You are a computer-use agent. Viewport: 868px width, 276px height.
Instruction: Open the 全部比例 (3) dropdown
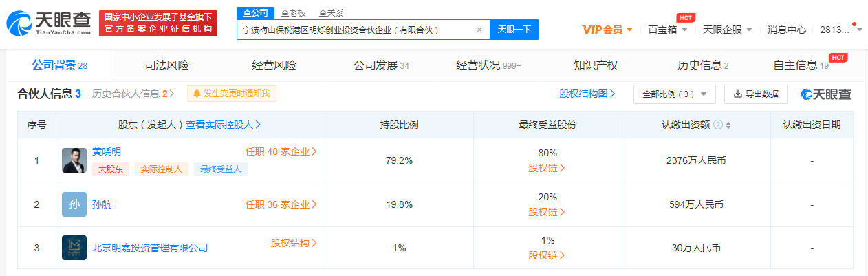coord(674,94)
